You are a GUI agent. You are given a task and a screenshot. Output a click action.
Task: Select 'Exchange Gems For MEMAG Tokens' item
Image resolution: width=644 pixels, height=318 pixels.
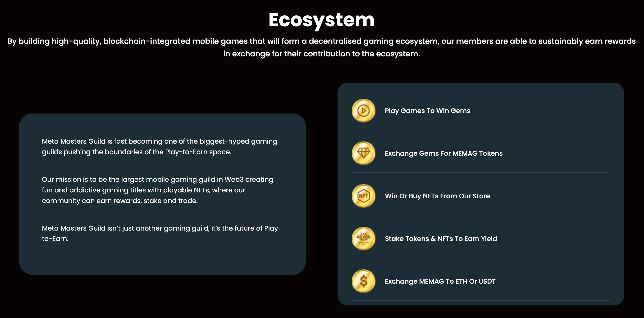point(443,154)
